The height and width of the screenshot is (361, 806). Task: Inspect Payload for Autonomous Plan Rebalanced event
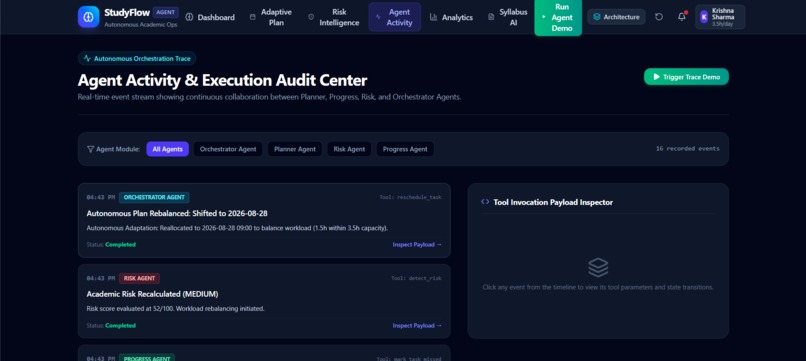pyautogui.click(x=417, y=245)
